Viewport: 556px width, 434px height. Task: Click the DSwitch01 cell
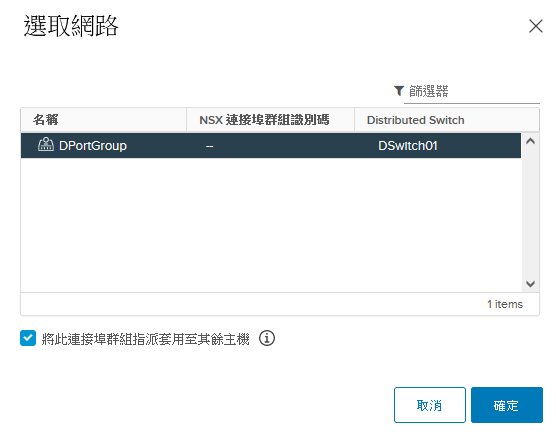pyautogui.click(x=408, y=146)
